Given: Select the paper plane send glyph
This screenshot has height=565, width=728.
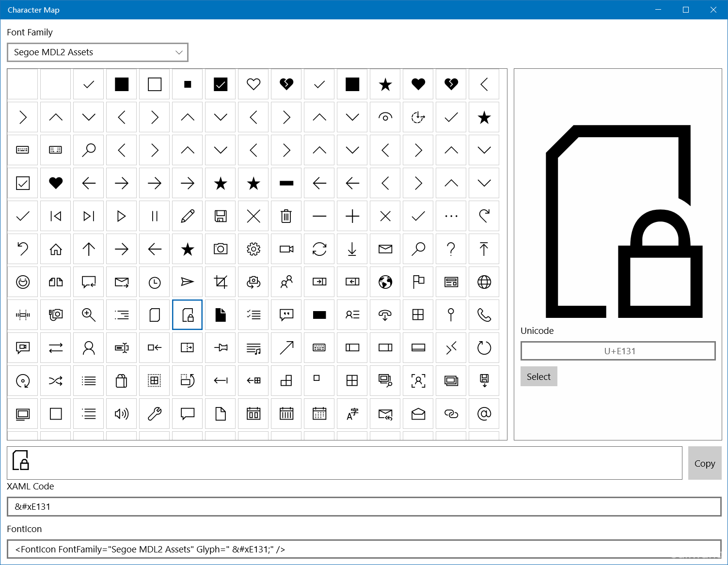Looking at the screenshot, I should (x=188, y=282).
